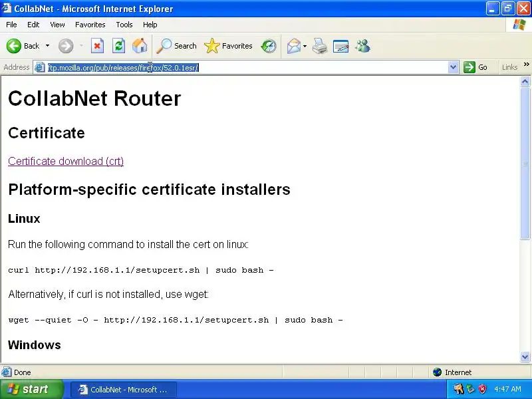
Task: Click the scrollbar up arrow
Action: coord(525,81)
